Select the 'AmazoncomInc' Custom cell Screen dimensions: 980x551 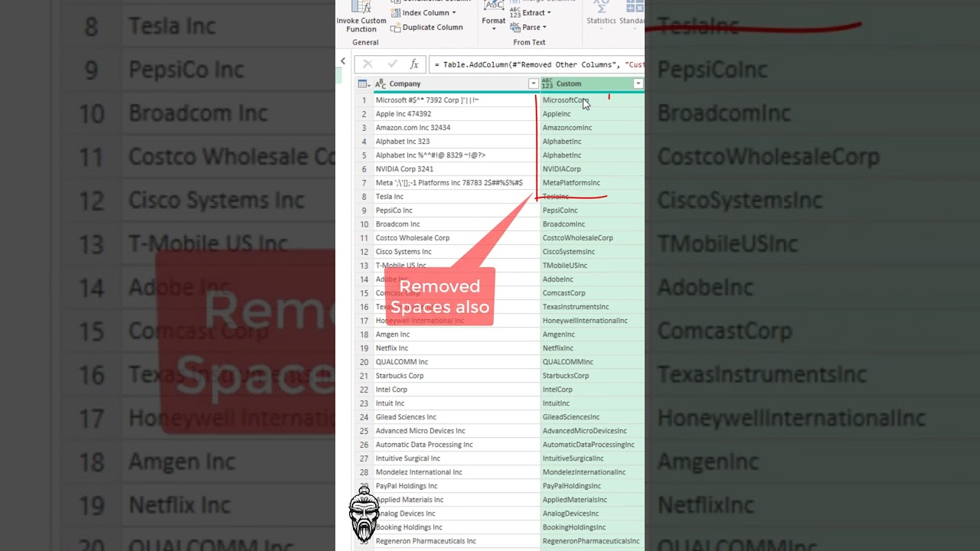[592, 128]
